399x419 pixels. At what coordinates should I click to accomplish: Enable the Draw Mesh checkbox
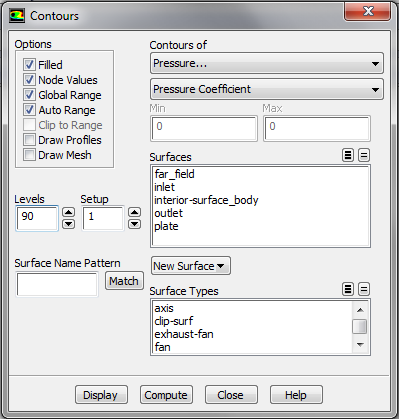click(29, 155)
